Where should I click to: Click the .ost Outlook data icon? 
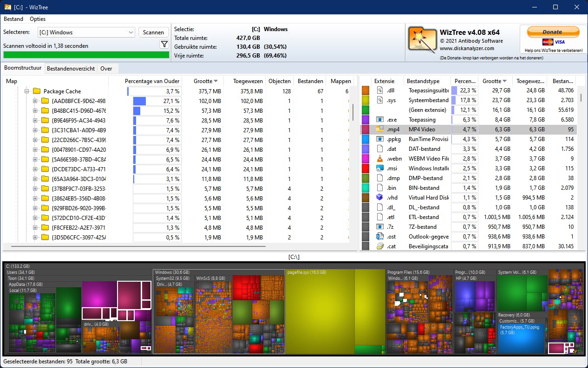point(379,237)
